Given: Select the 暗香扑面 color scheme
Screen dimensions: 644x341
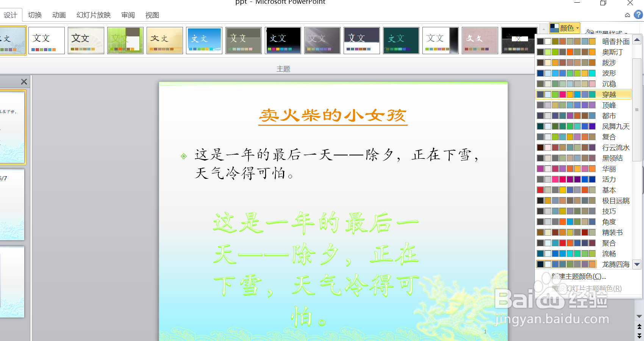Looking at the screenshot, I should pos(584,41).
